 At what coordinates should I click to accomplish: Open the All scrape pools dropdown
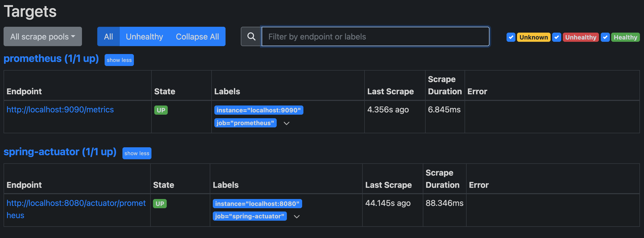click(43, 36)
